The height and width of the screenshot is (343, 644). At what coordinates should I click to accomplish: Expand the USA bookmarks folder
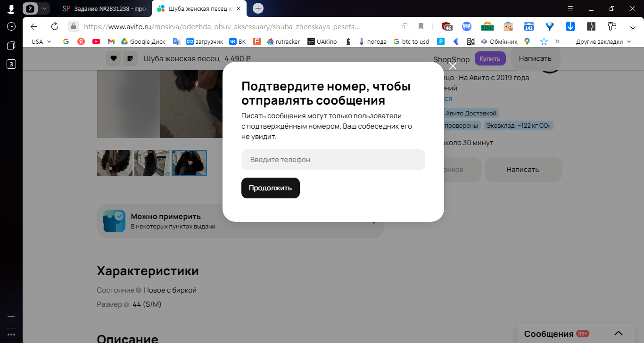(x=41, y=41)
